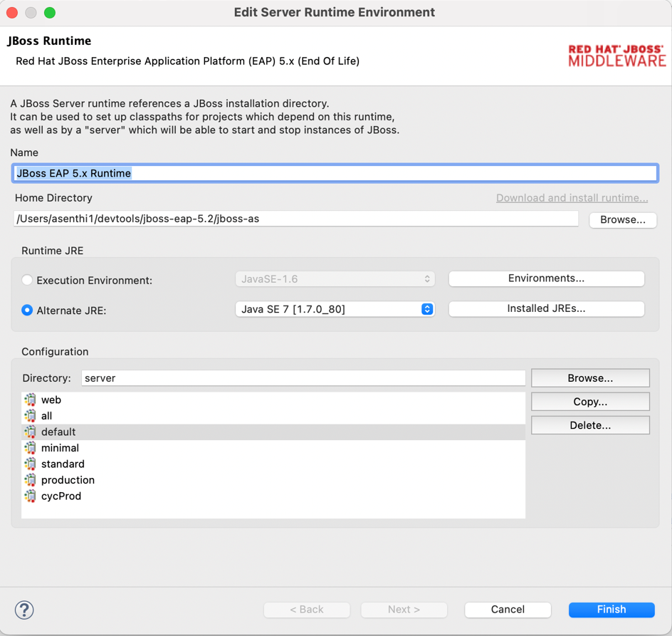Open the JavaSE-1.6 execution environment dropdown
Image resolution: width=672 pixels, height=636 pixels.
tap(335, 279)
